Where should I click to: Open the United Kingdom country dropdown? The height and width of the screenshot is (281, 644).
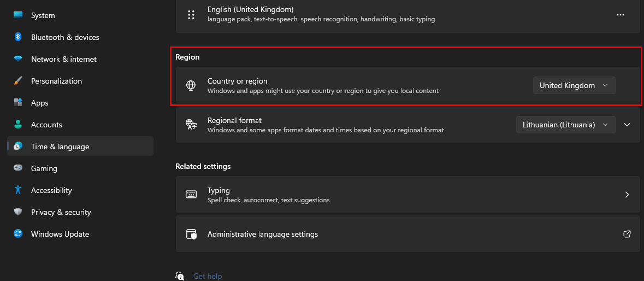pyautogui.click(x=574, y=85)
